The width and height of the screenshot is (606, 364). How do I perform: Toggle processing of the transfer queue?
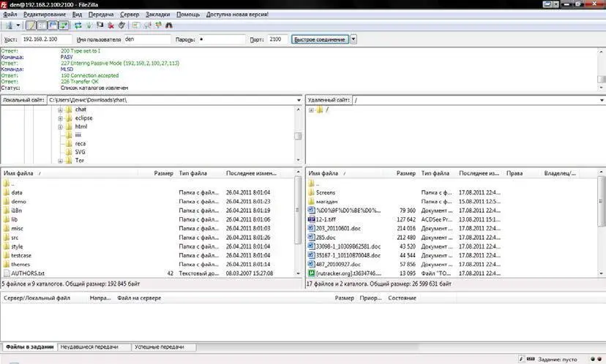pyautogui.click(x=89, y=26)
